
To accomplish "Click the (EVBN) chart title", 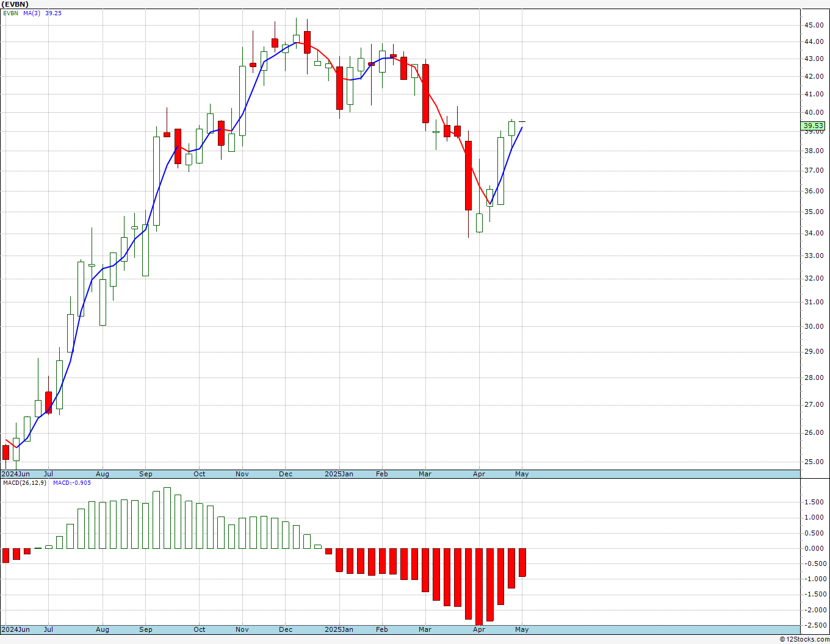I will point(14,4).
